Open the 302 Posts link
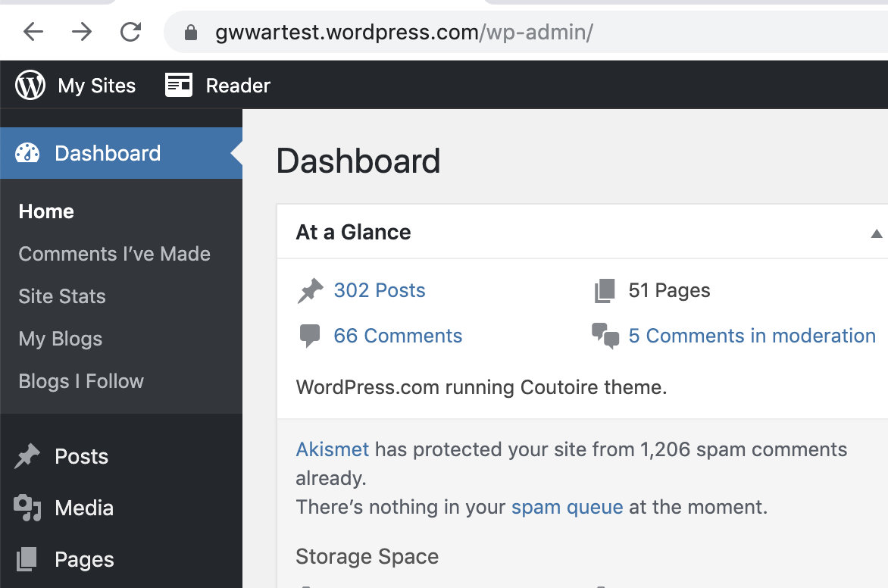The image size is (888, 588). pyautogui.click(x=380, y=290)
